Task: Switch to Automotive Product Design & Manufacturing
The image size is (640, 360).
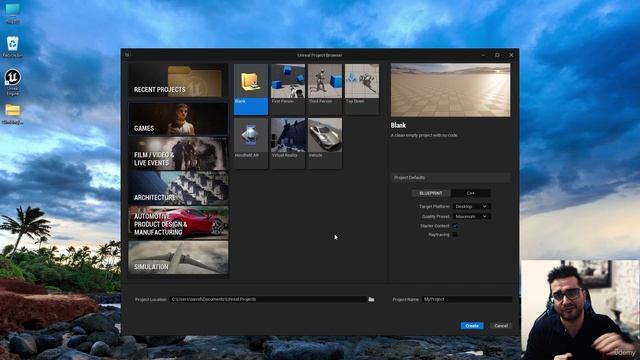Action: (x=178, y=223)
